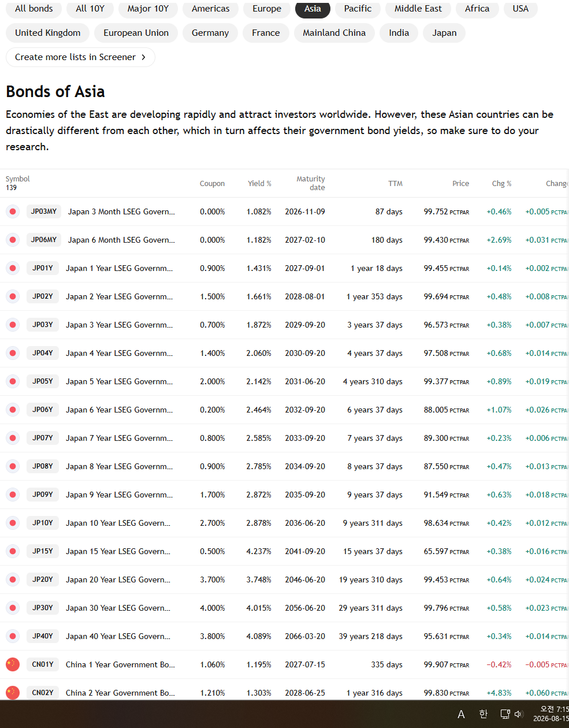This screenshot has height=728, width=569.
Task: Sort by the Maturity date column header
Action: pos(311,183)
